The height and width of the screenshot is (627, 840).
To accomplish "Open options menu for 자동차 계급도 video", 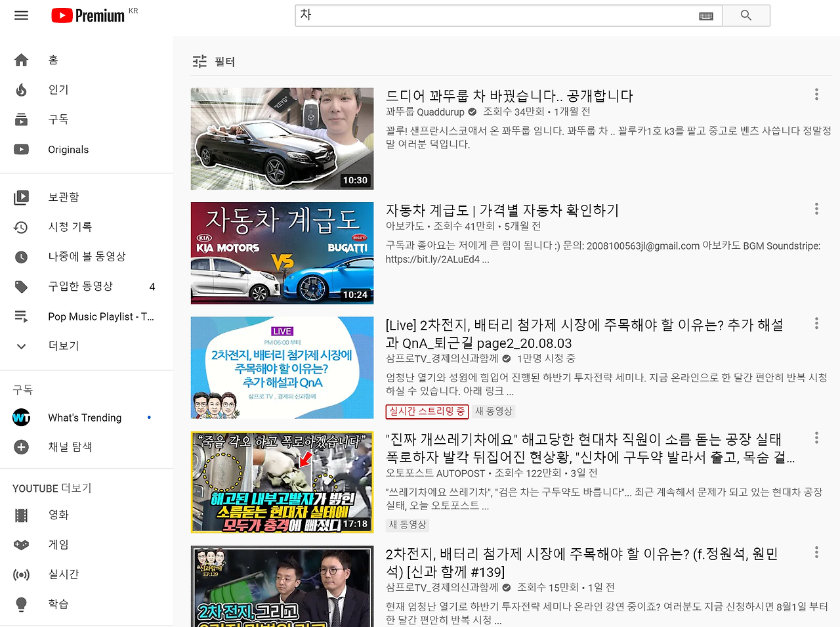I will click(816, 208).
